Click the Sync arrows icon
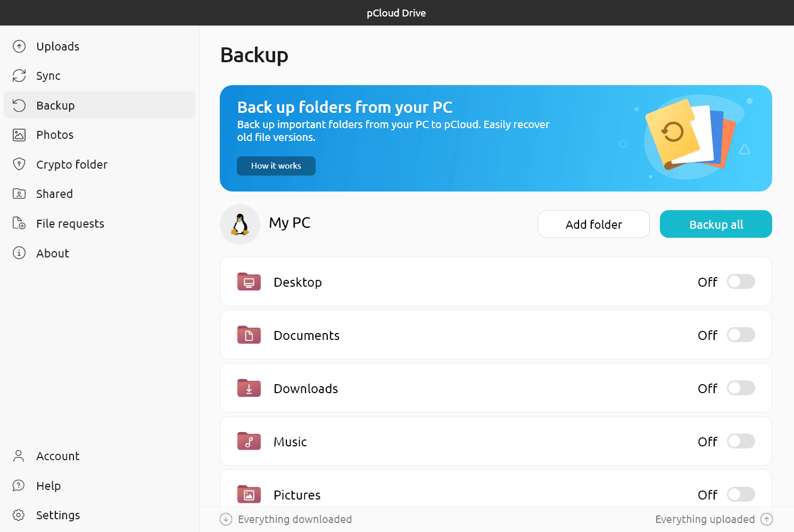This screenshot has height=532, width=794. (x=19, y=76)
